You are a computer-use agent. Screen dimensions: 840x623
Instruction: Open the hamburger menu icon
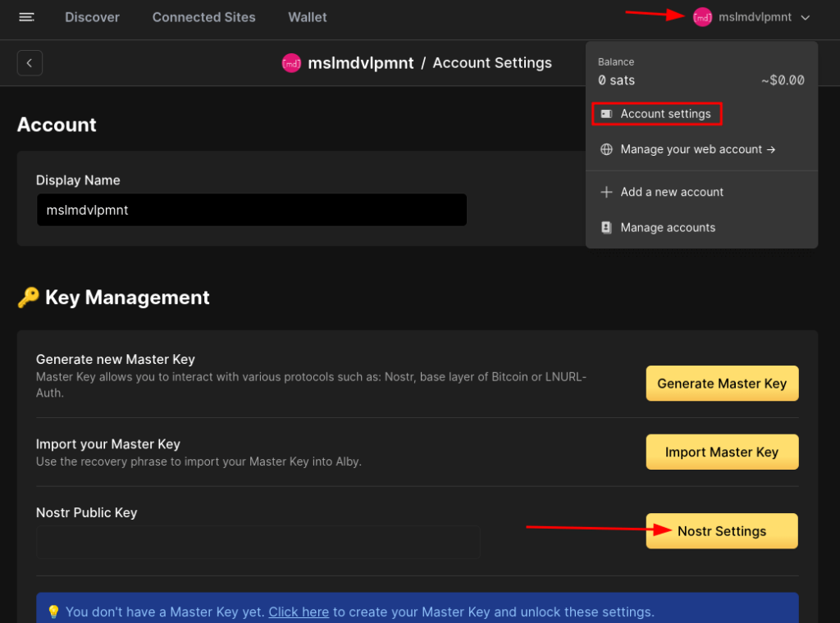tap(26, 17)
